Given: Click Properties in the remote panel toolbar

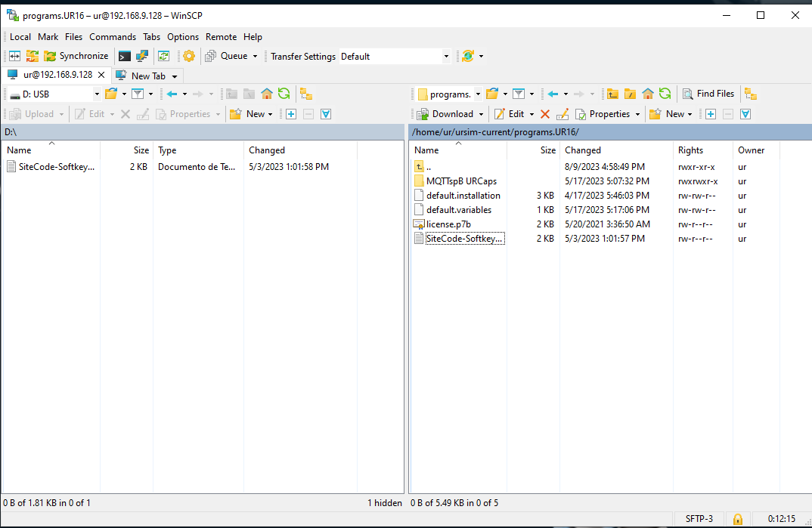Looking at the screenshot, I should tap(603, 114).
